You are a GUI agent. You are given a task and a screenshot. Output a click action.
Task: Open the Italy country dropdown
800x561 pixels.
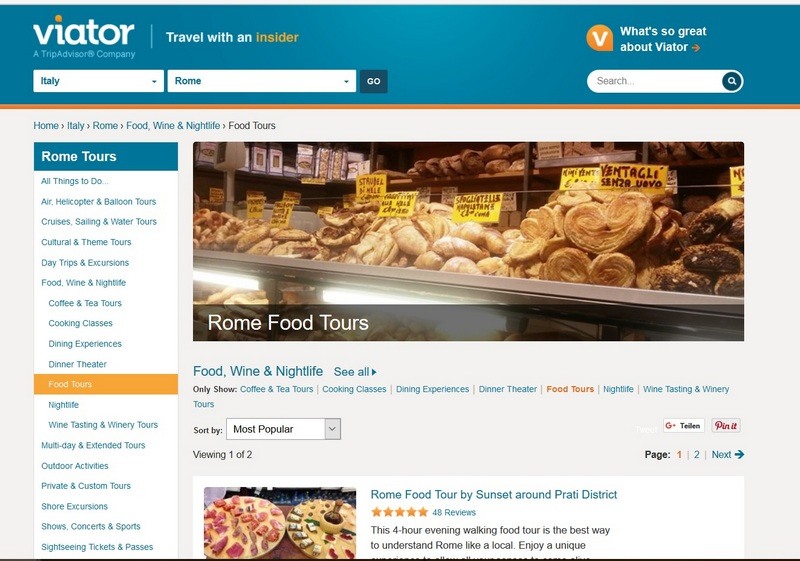(x=98, y=81)
